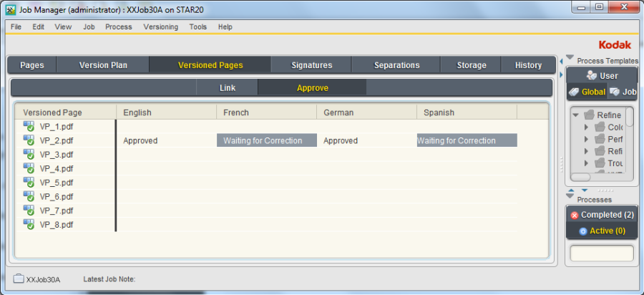Show Job process templates
This screenshot has height=295, width=644.
pos(623,92)
